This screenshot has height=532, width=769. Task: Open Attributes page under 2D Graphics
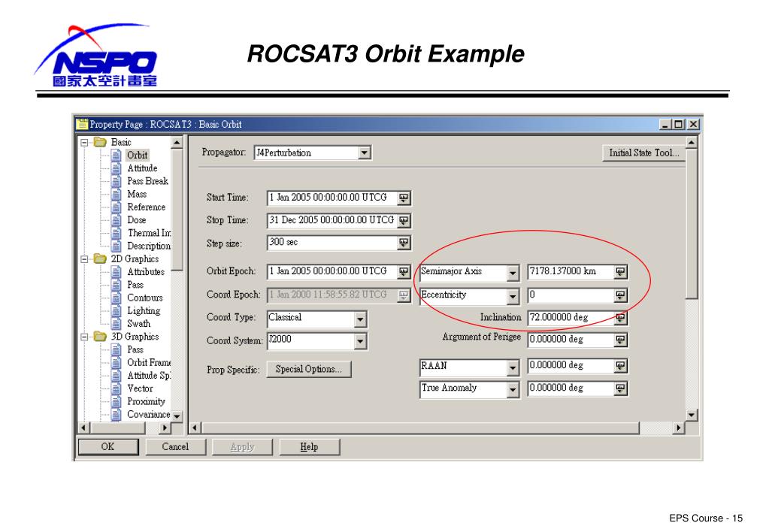(x=146, y=272)
